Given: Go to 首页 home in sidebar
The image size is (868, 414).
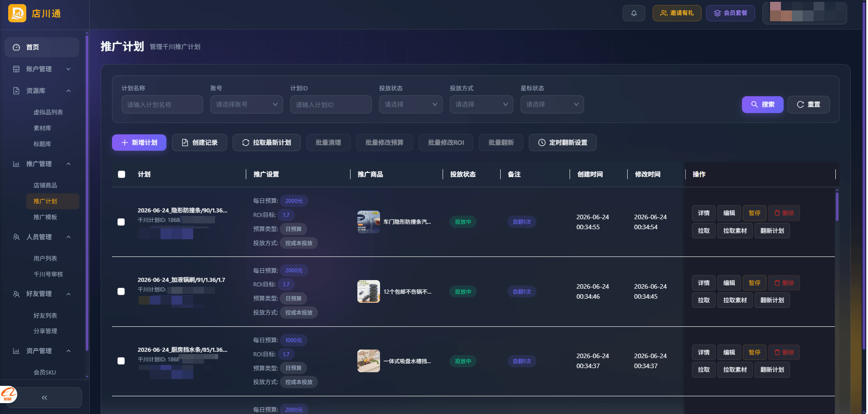Looking at the screenshot, I should (42, 47).
